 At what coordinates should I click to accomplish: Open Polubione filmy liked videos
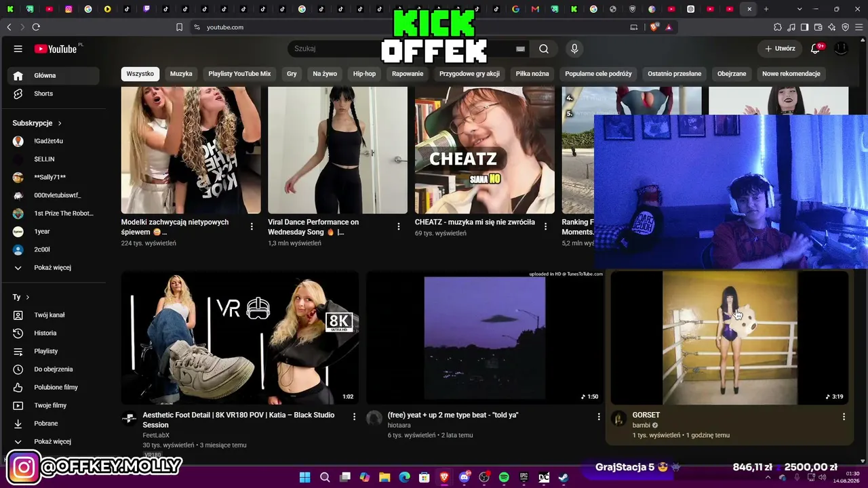tap(56, 388)
